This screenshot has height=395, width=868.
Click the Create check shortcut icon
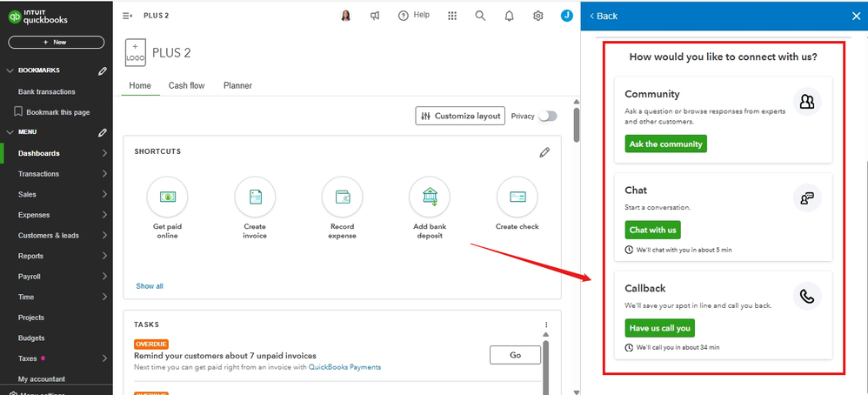517,197
